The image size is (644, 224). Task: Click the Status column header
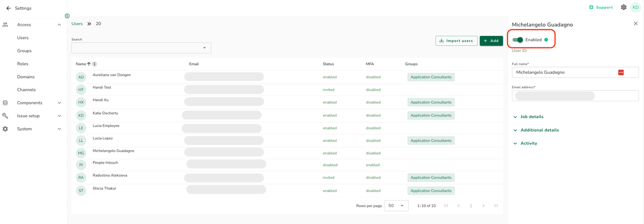point(328,64)
